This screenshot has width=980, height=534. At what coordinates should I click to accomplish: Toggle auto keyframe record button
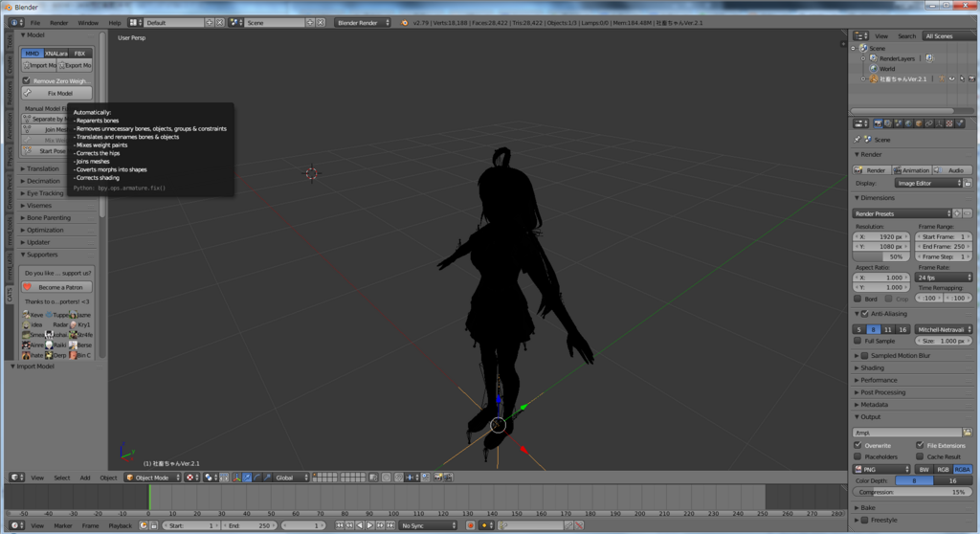coord(471,526)
